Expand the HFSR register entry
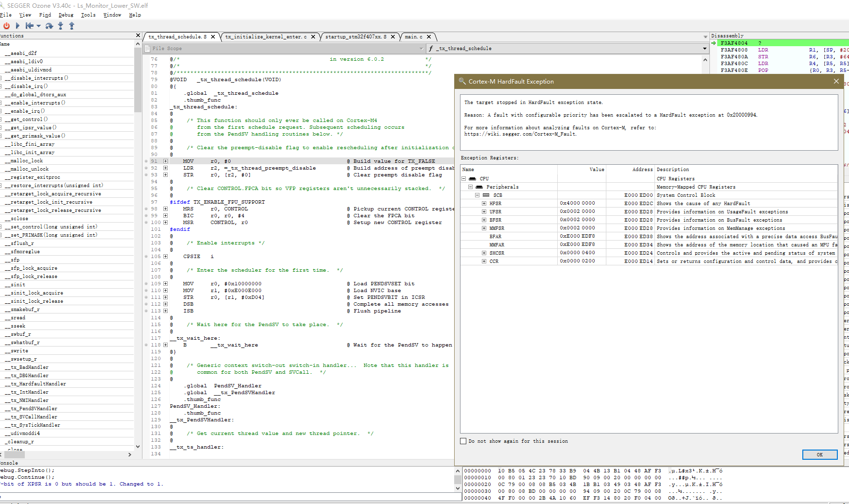This screenshot has width=849, height=504. click(484, 203)
